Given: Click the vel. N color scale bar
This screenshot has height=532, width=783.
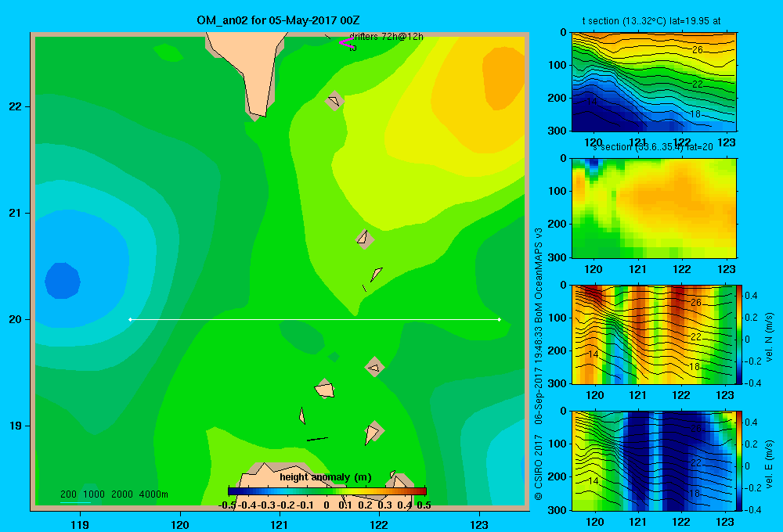Looking at the screenshot, I should pos(740,334).
